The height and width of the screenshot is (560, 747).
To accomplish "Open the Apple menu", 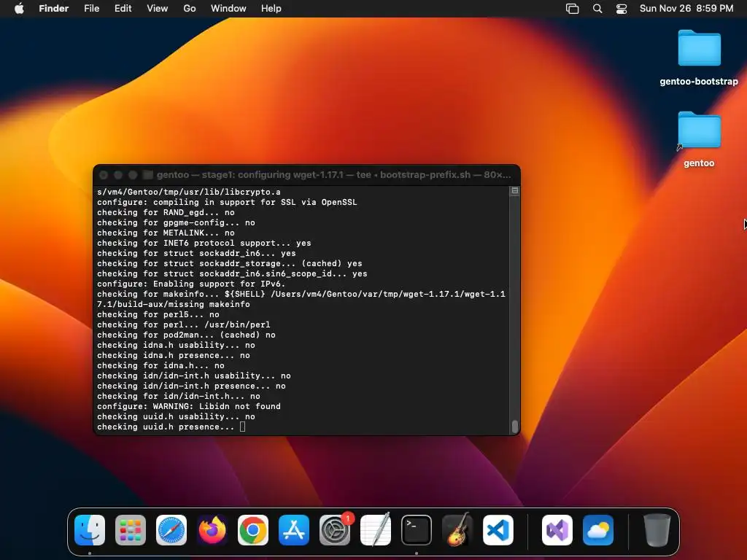I will [19, 9].
